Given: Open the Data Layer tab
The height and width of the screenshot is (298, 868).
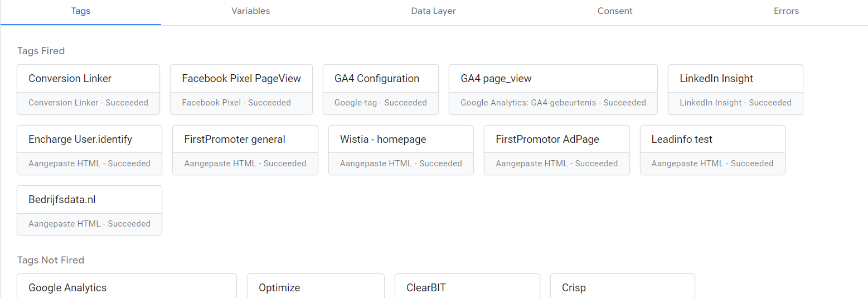Looking at the screenshot, I should (433, 11).
